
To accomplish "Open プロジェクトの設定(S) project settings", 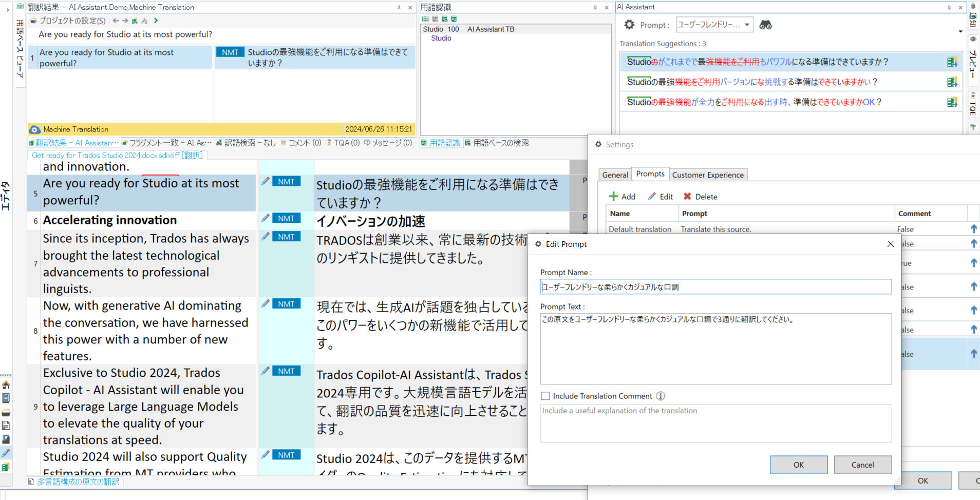I will tap(68, 21).
